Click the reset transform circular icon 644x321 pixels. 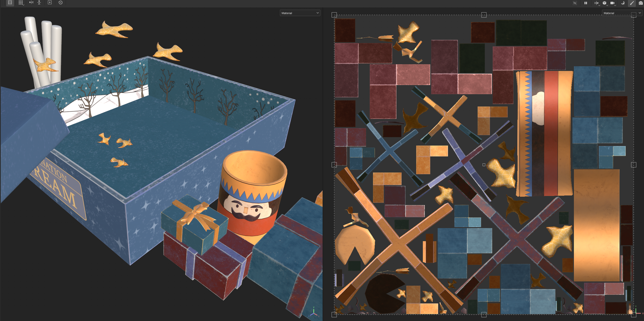click(x=61, y=3)
